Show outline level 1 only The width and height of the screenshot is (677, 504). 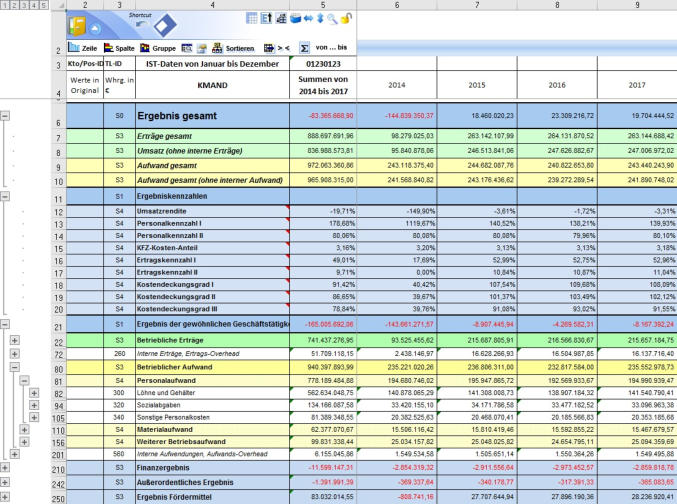tap(5, 5)
